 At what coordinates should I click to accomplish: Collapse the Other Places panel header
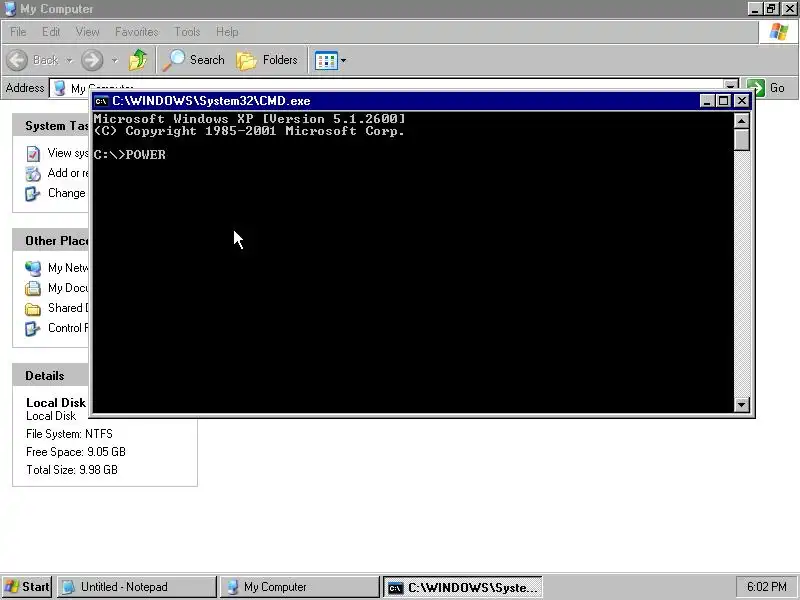point(51,240)
